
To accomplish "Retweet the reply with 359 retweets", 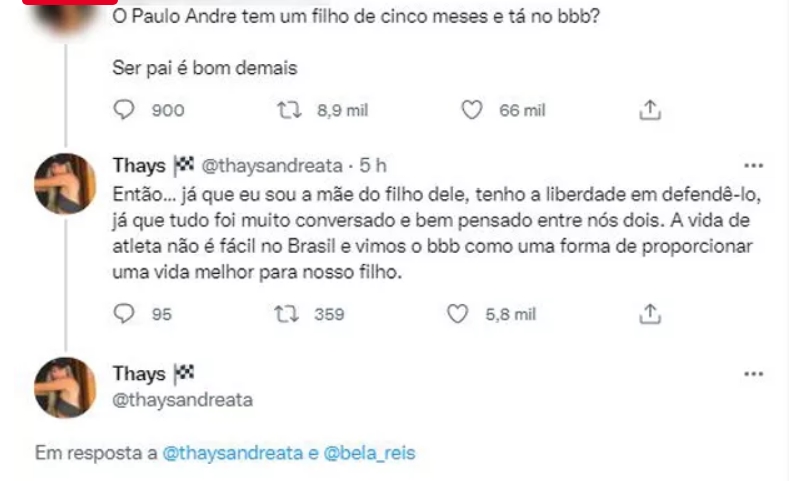I will [x=287, y=314].
